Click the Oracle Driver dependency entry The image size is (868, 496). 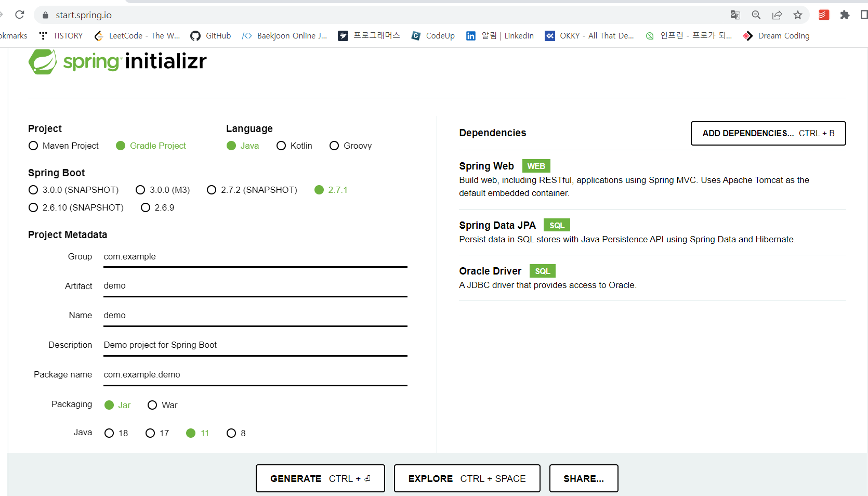(652, 278)
